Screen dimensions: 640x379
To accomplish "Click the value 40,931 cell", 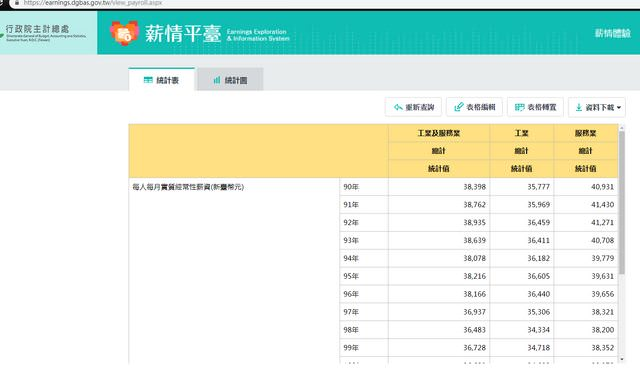I will click(586, 187).
